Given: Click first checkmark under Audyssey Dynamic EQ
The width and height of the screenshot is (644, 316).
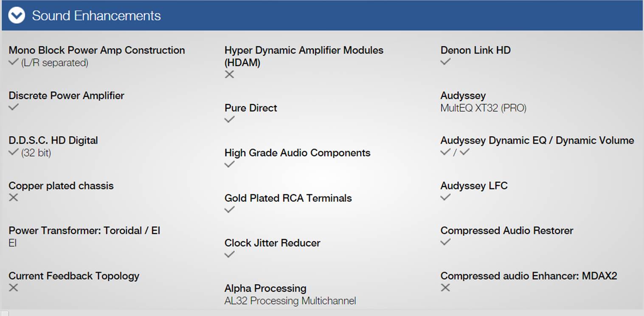Looking at the screenshot, I should (x=445, y=152).
